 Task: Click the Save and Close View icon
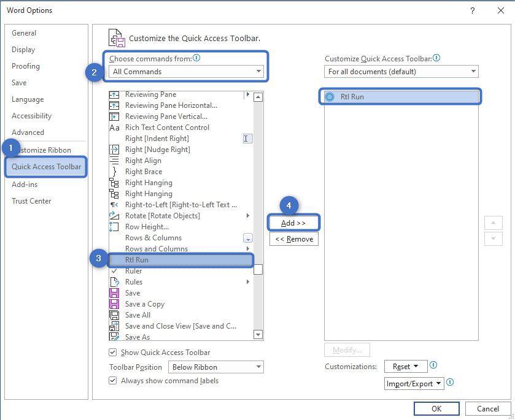114,326
